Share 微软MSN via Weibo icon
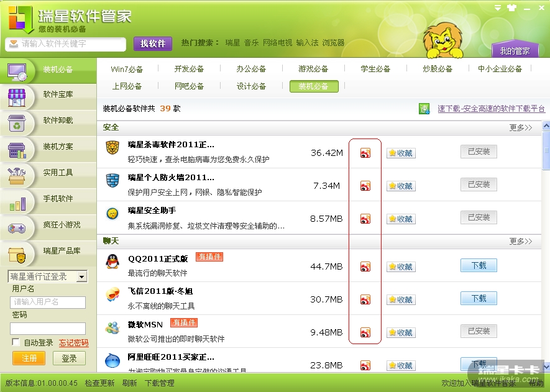The image size is (550, 392). [365, 332]
